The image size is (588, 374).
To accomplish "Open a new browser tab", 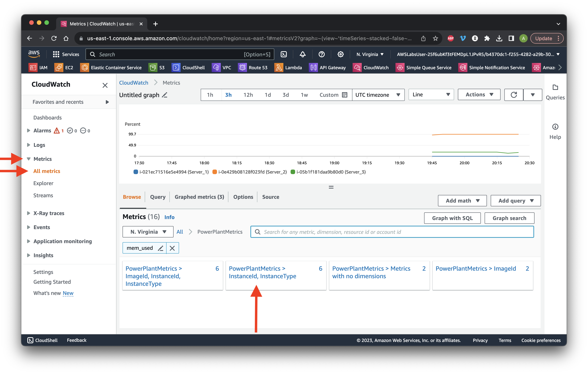I will [156, 24].
